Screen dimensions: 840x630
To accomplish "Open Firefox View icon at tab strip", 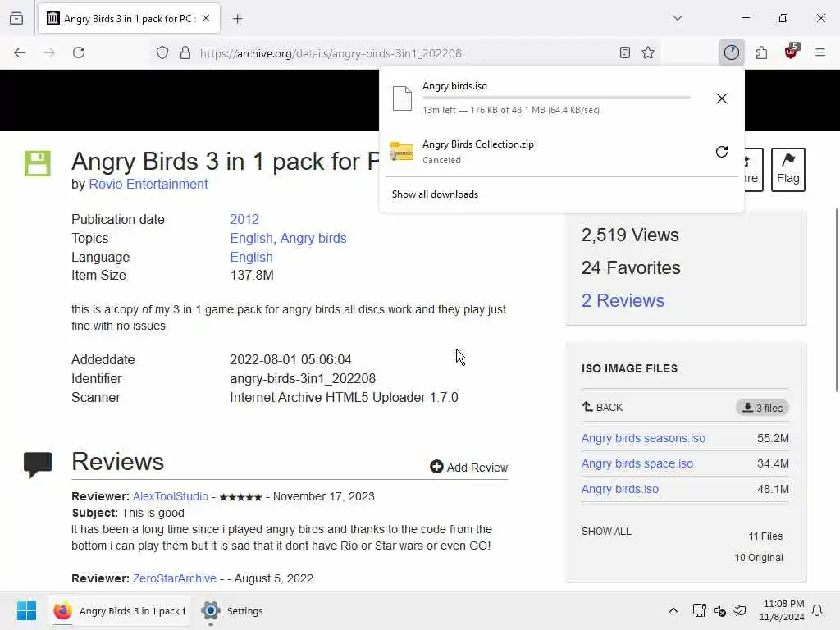I will pos(16,18).
